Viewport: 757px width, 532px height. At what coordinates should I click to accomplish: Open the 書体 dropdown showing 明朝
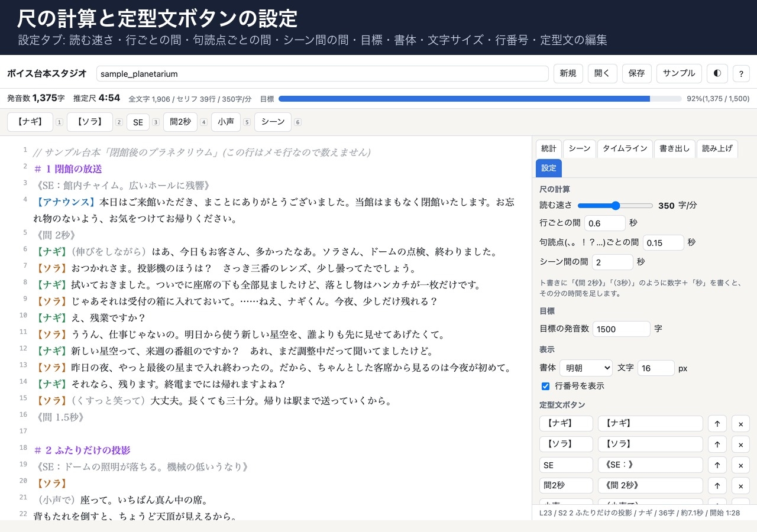pos(585,368)
